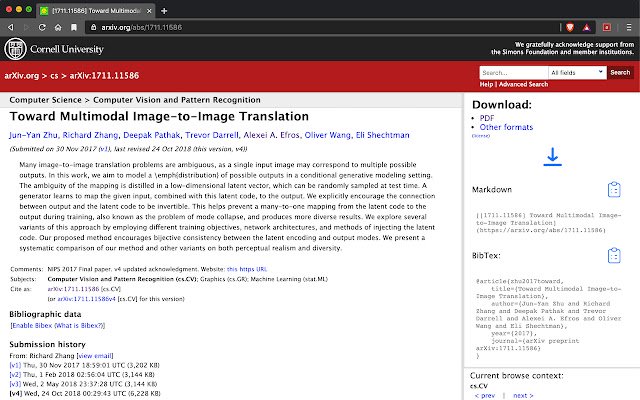Click arXiv.org breadcrumb link
Screen dimensions: 640x400
coord(22,76)
